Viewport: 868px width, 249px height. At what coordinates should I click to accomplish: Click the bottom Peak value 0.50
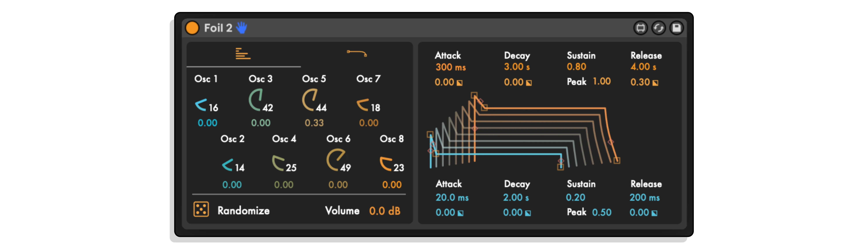pyautogui.click(x=602, y=212)
